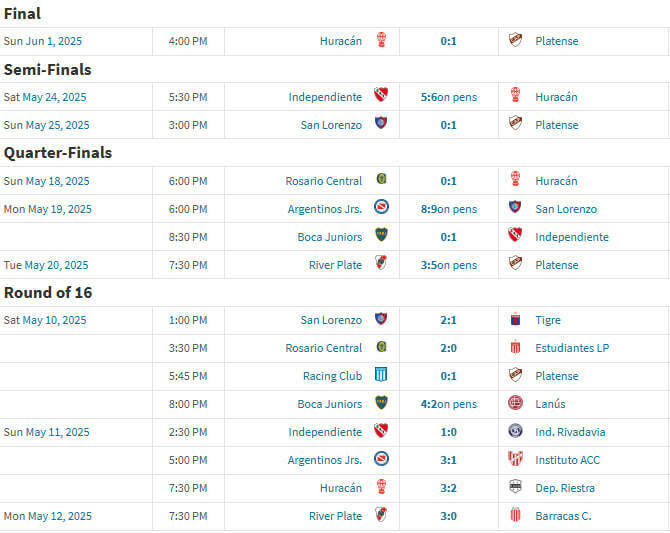670x533 pixels.
Task: Click the Instituto ACC crest icon
Action: click(x=515, y=460)
